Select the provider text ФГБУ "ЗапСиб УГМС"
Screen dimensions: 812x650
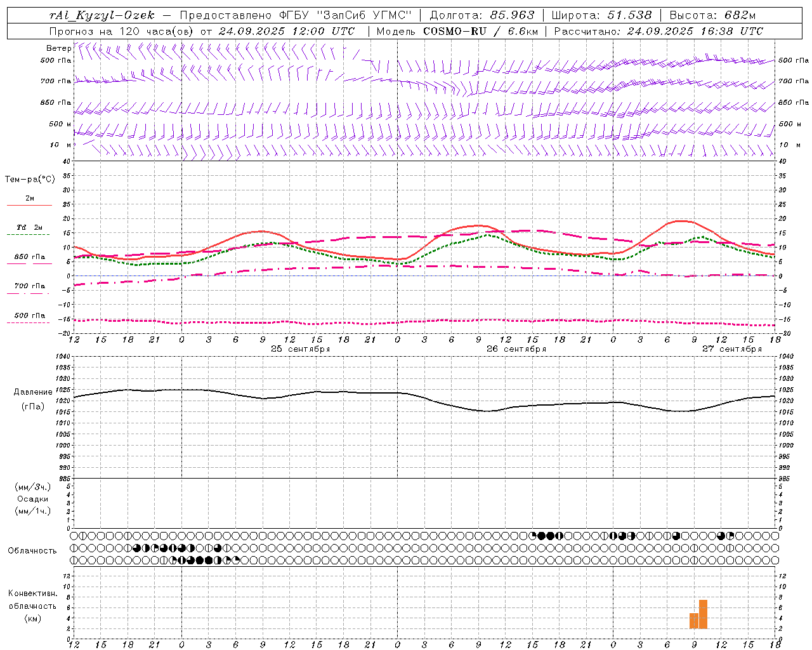pyautogui.click(x=345, y=15)
